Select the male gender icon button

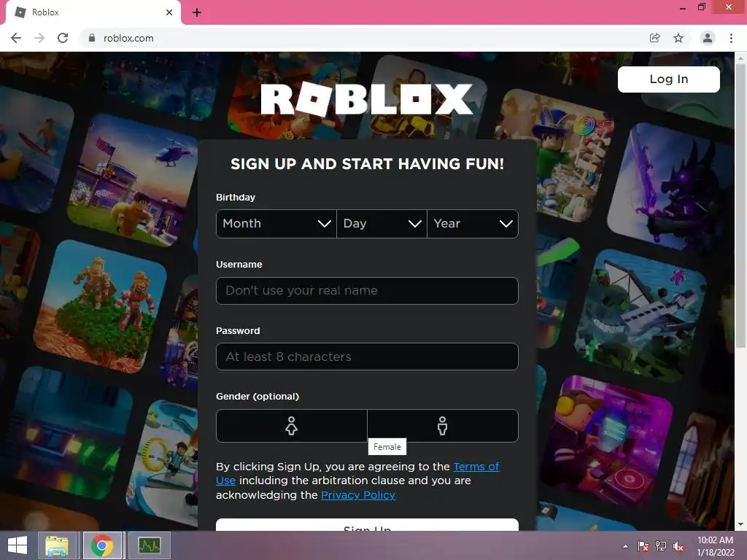click(x=443, y=426)
